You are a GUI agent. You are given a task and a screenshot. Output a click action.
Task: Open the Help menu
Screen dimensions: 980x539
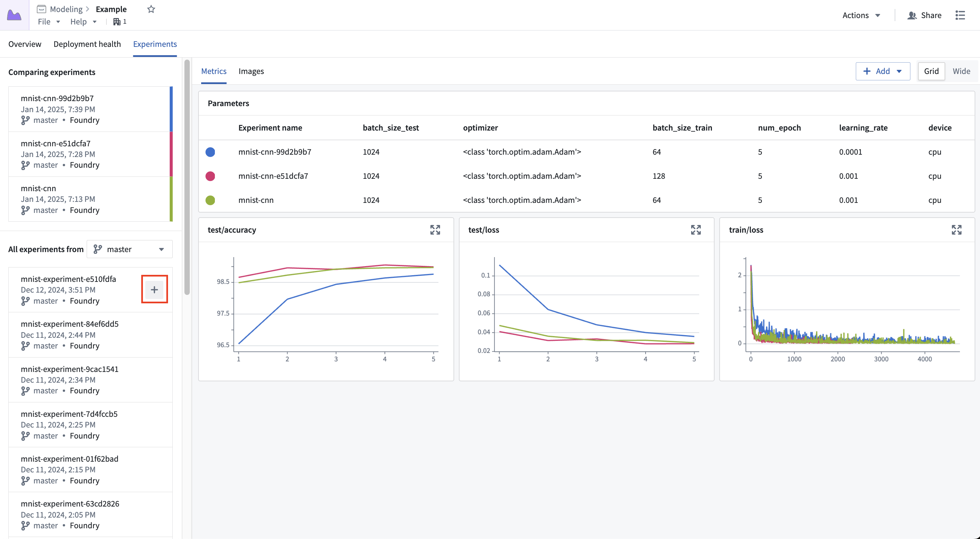(83, 22)
